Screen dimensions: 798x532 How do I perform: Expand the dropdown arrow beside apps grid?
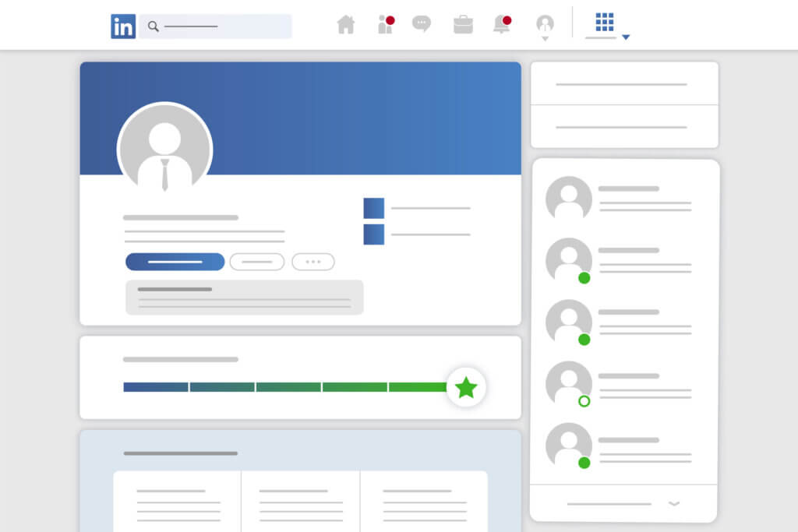click(x=625, y=37)
